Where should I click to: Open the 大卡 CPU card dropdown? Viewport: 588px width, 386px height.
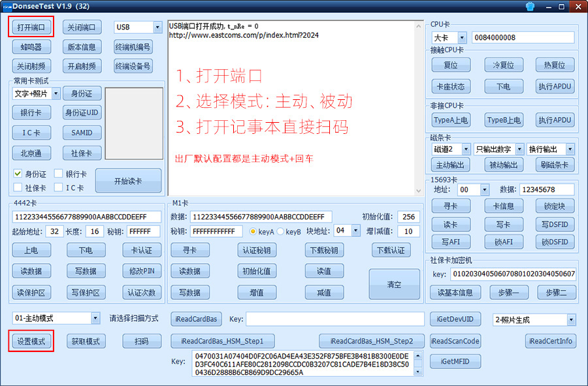(462, 38)
